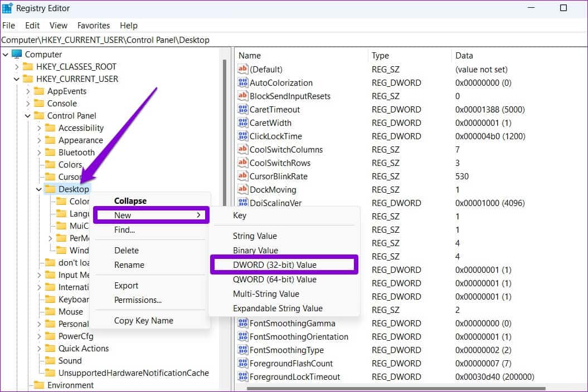Click the DWORD icon beside ClickLockTime

tap(242, 136)
